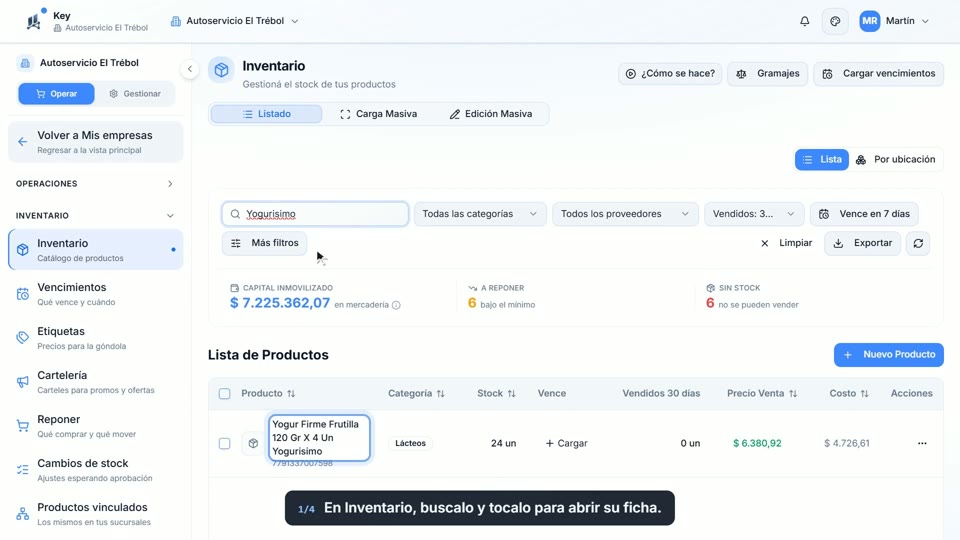Open Etiquetas in the sidebar
Image resolution: width=960 pixels, height=540 pixels.
(x=96, y=338)
